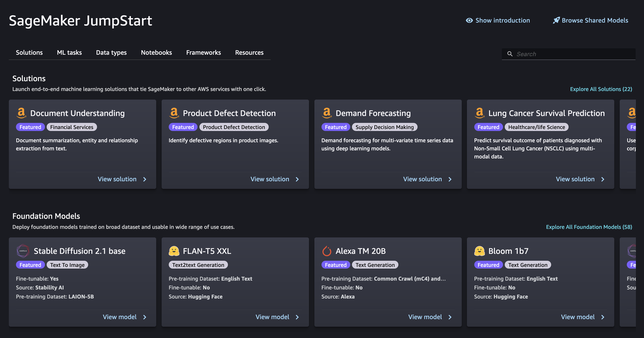This screenshot has height=338, width=644.
Task: Click the Amazon logo on Lung Cancer Survival Prediction card
Action: pos(479,113)
